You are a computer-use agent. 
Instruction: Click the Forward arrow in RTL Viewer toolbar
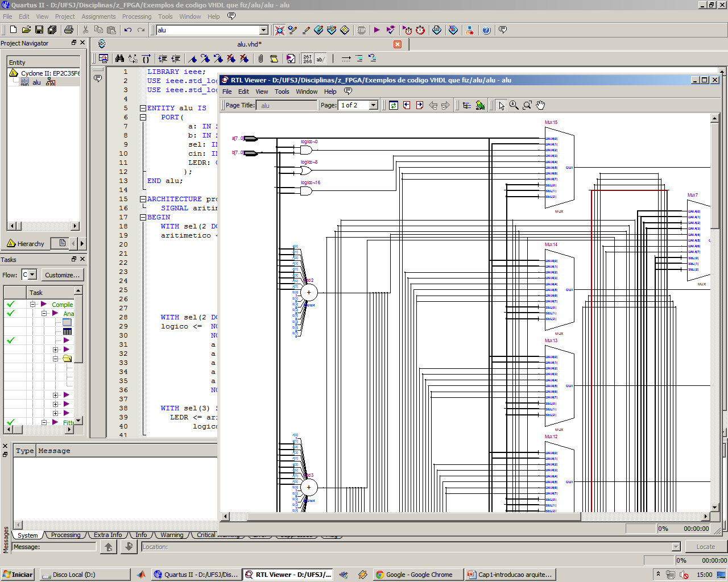click(x=445, y=105)
